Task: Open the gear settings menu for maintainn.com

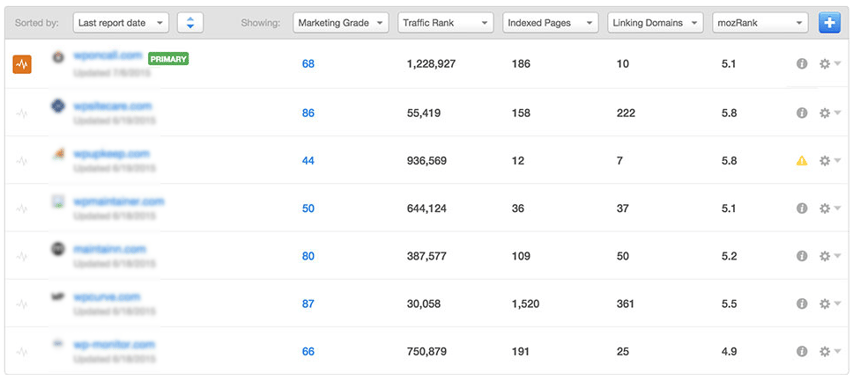Action: click(830, 256)
